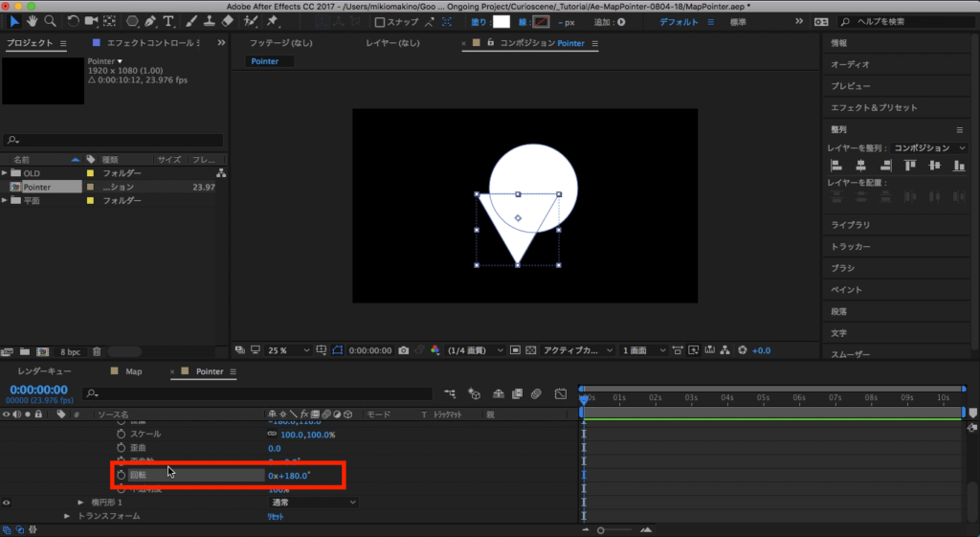Image resolution: width=980 pixels, height=537 pixels.
Task: Switch to the Map timeline tab
Action: tap(133, 371)
